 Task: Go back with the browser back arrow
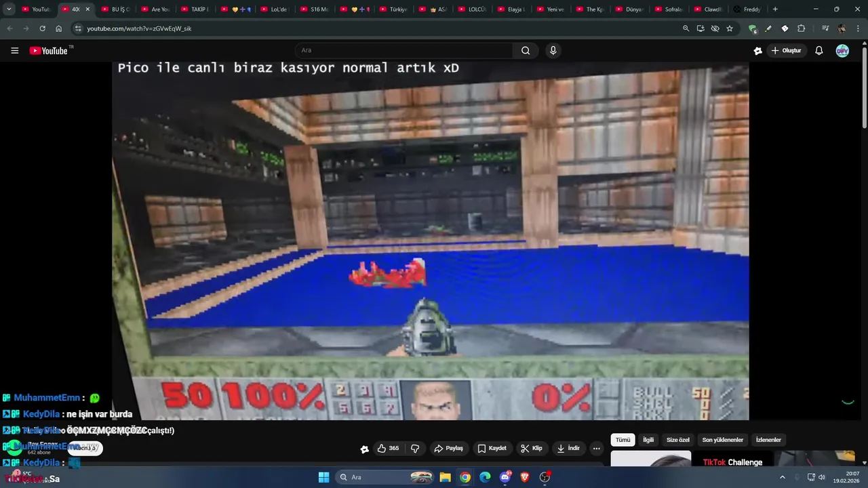click(9, 28)
